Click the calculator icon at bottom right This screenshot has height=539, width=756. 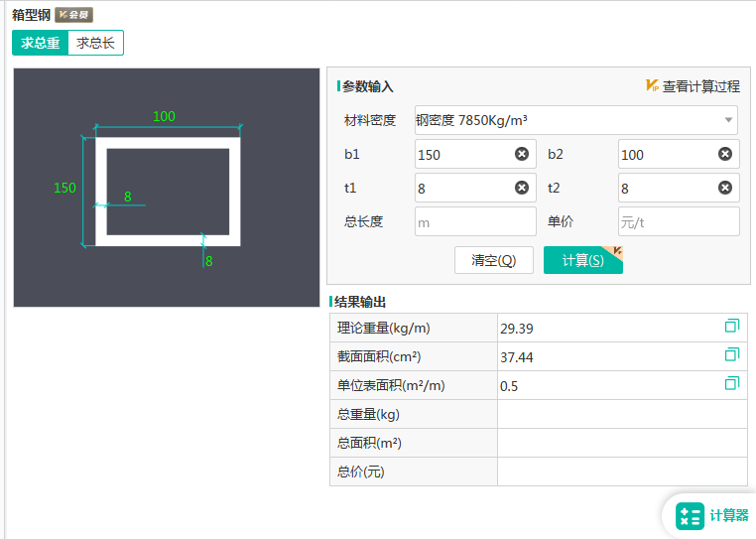pos(690,516)
